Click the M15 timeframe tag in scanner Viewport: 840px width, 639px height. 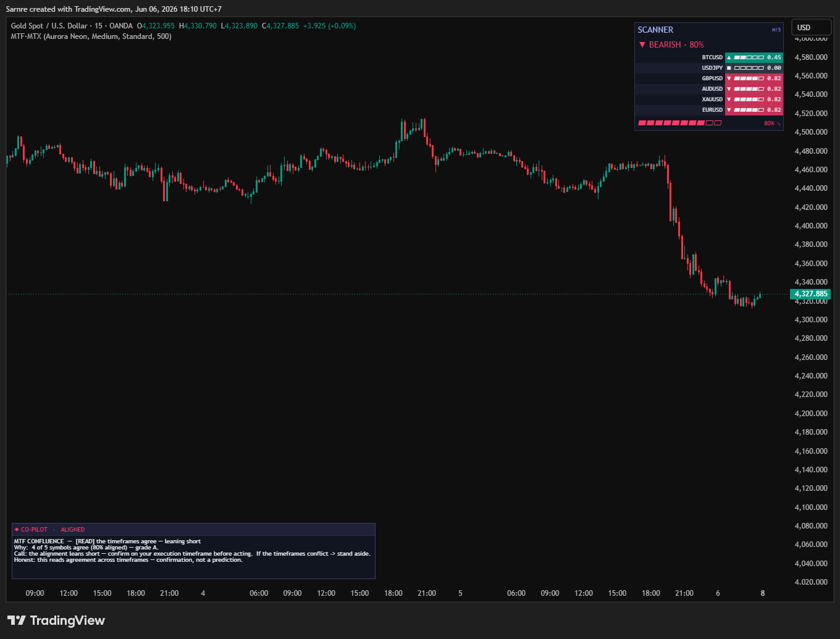click(776, 30)
